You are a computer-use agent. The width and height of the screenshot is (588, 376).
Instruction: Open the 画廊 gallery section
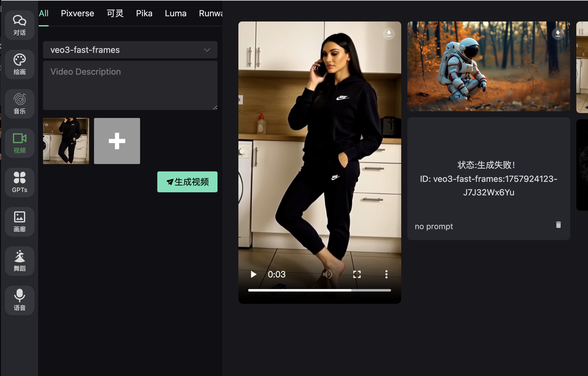pyautogui.click(x=19, y=222)
